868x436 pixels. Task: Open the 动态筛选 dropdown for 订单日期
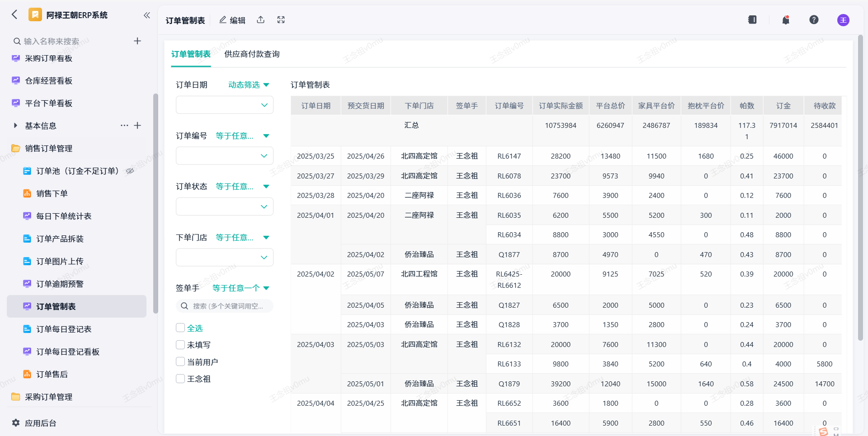point(249,85)
